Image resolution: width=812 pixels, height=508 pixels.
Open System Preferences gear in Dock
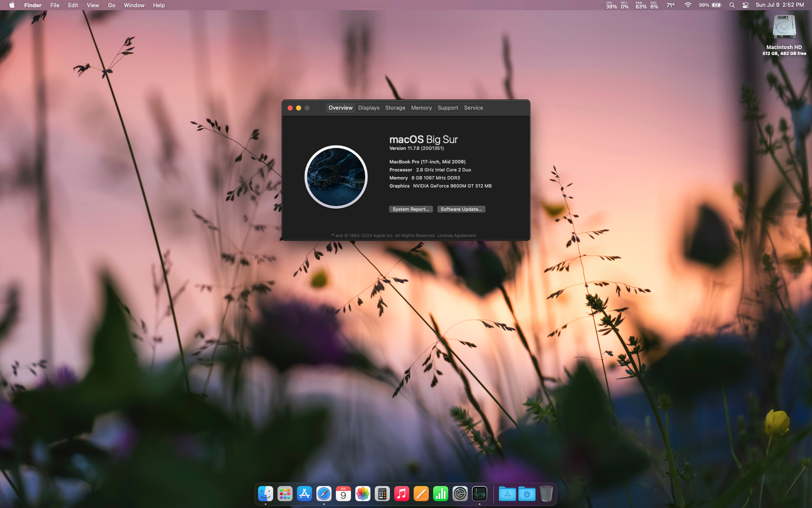pos(460,494)
